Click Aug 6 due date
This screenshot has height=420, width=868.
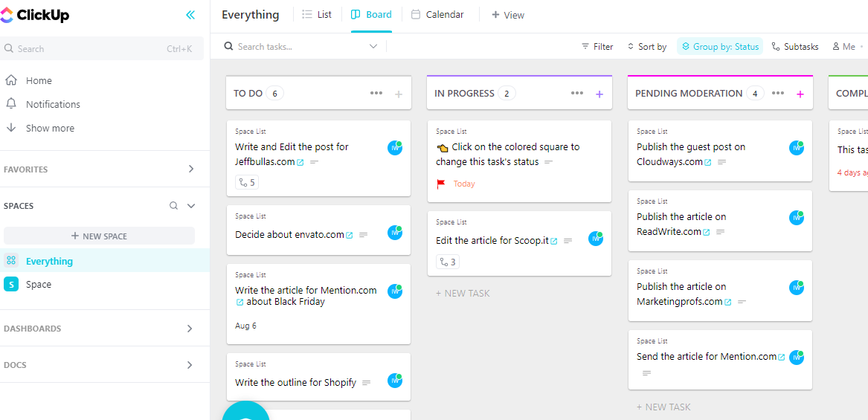click(x=245, y=326)
